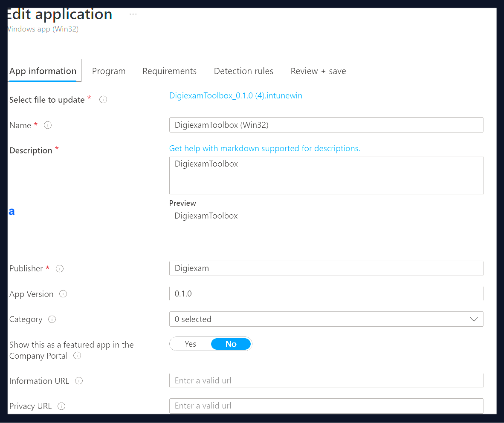Open the App Version info icon
Viewport: 504px width, 423px height.
pos(63,294)
